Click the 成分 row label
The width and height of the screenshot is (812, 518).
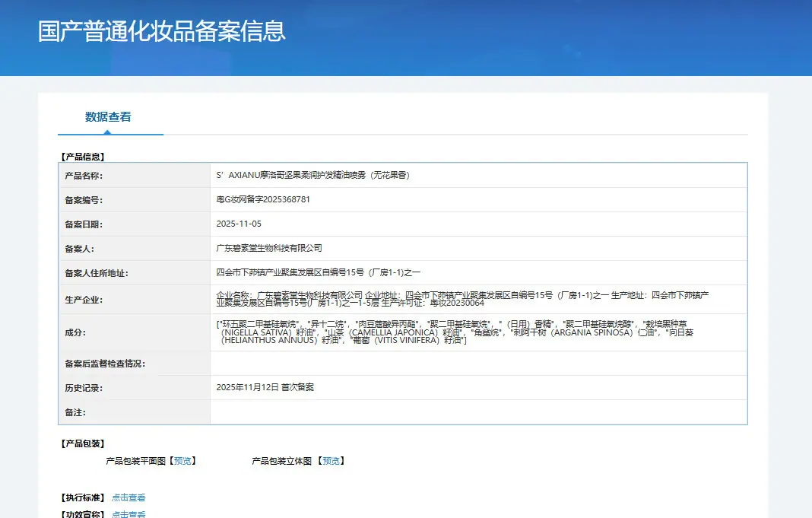click(75, 332)
